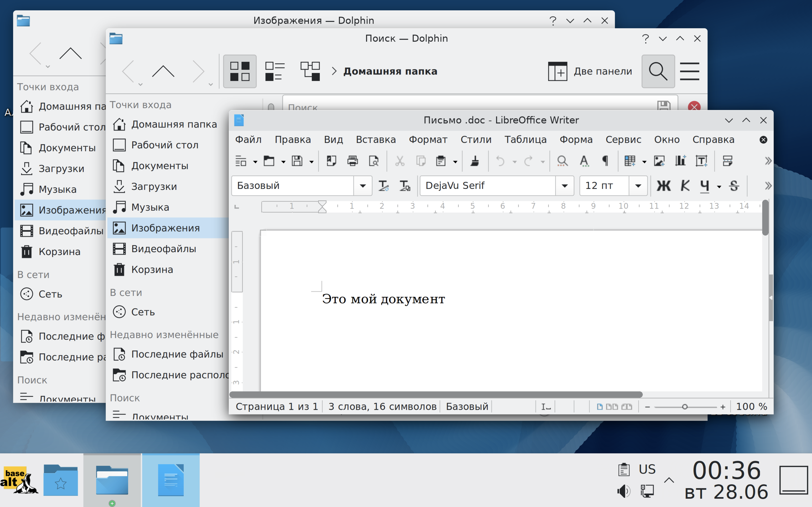812x507 pixels.
Task: Expand the Insert Table dropdown arrow
Action: 644,162
